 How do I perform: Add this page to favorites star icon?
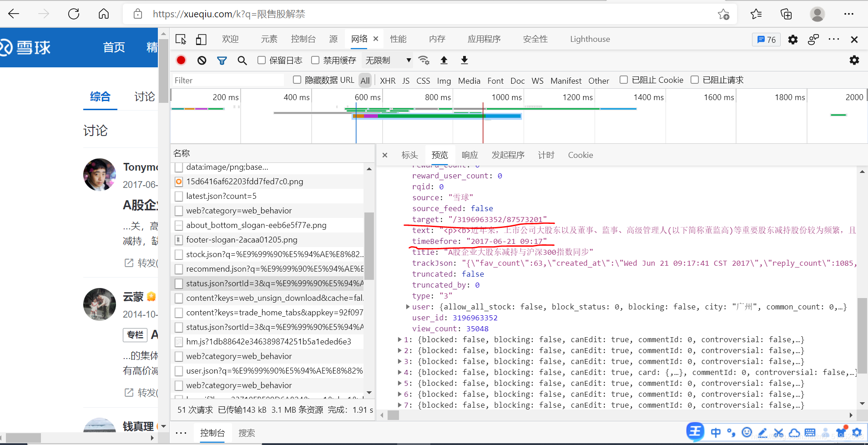click(723, 14)
